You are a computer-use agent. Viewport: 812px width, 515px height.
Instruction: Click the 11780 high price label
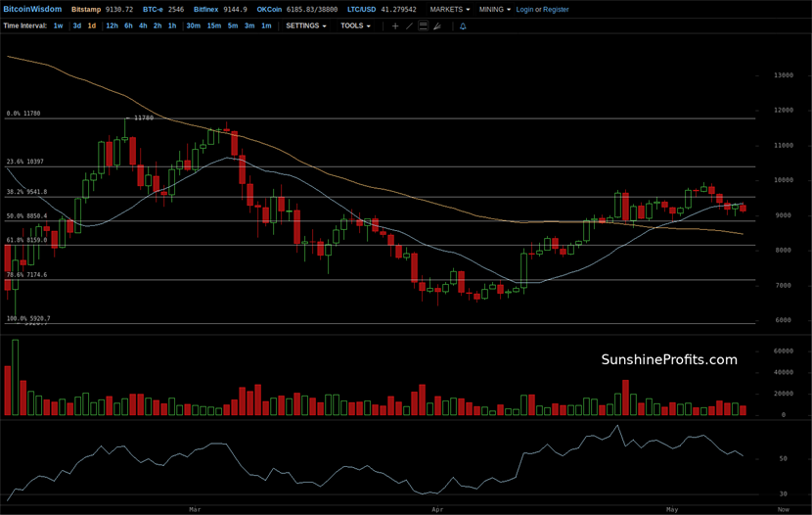[x=143, y=118]
